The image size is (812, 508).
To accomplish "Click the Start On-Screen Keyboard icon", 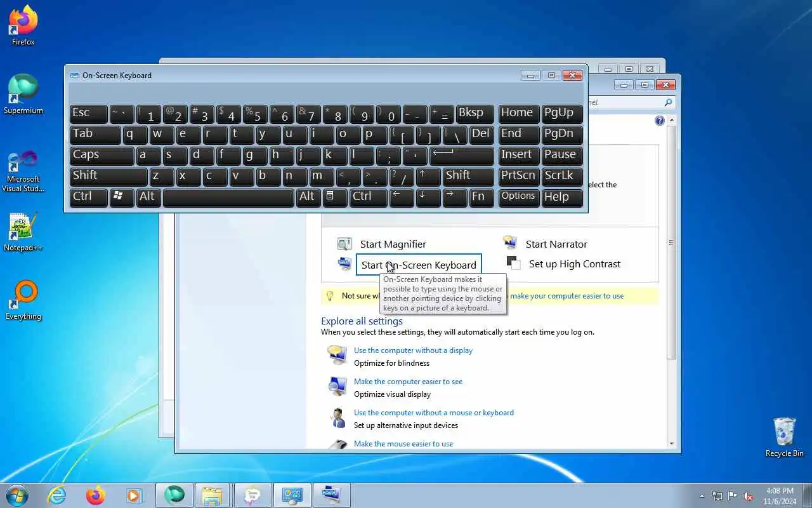I will click(x=344, y=264).
